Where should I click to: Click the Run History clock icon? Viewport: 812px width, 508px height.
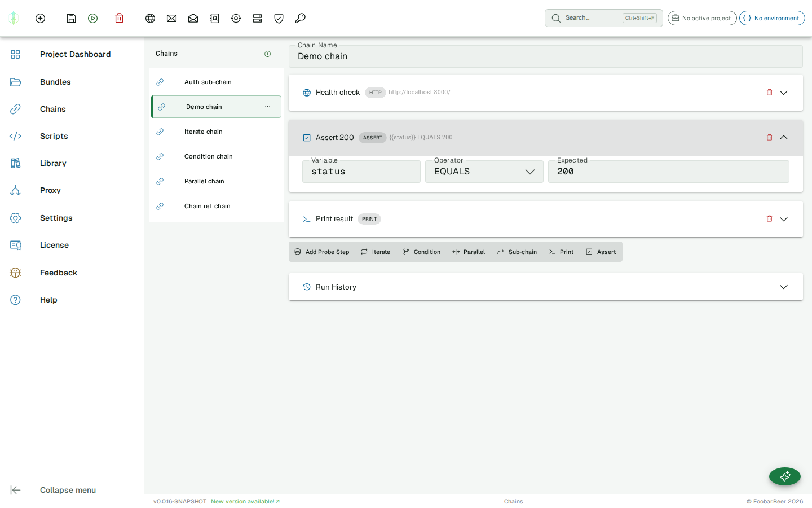click(307, 287)
